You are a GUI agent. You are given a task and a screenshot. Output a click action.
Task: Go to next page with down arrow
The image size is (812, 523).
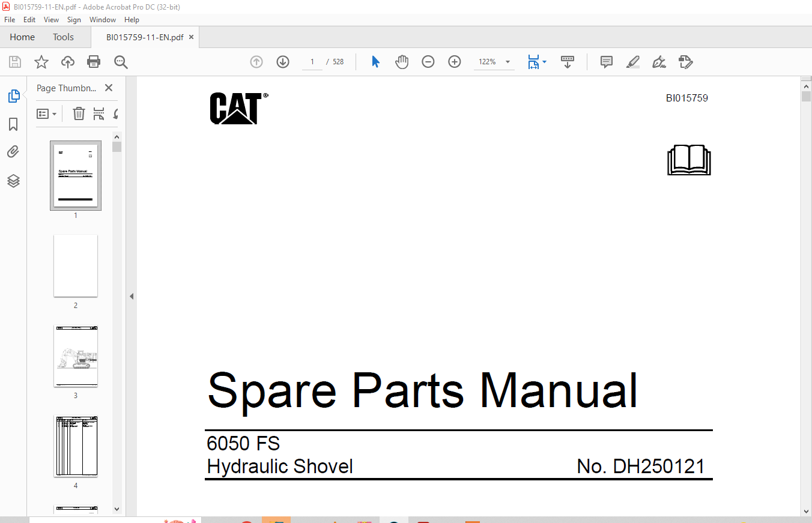[283, 62]
